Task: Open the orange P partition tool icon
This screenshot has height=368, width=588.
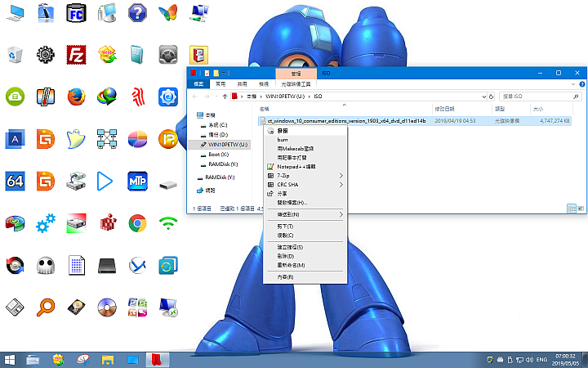Action: [x=167, y=139]
